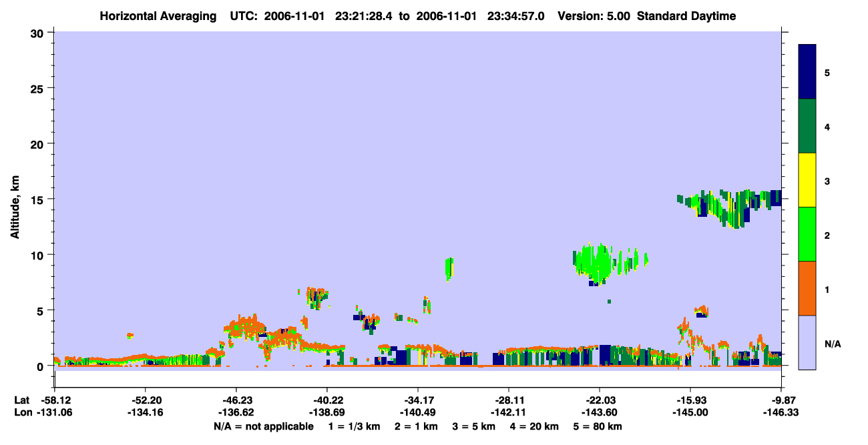Click the dark blue colorbar segment labeled 5
The image size is (868, 445).
807,72
